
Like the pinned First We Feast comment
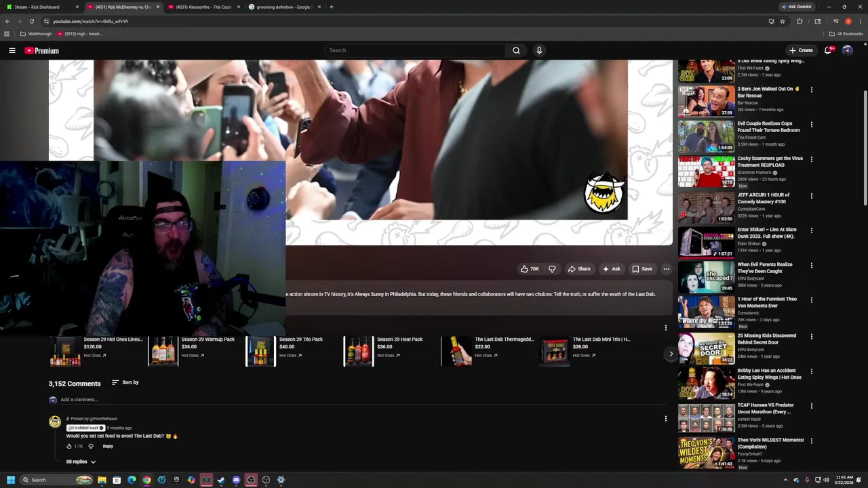click(69, 446)
